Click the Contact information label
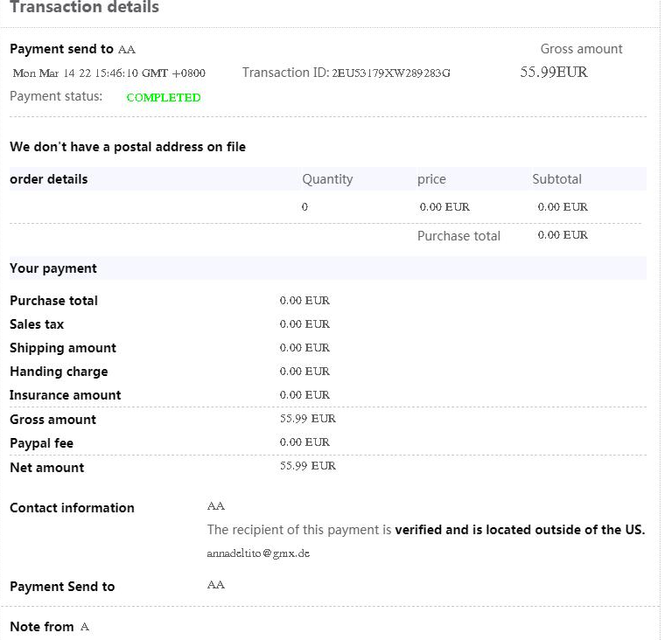Image resolution: width=672 pixels, height=640 pixels. pos(72,508)
